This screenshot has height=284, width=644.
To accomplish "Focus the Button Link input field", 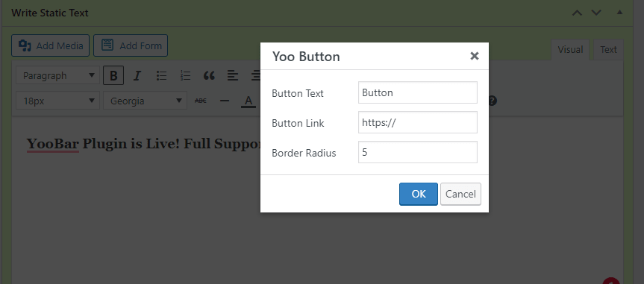I will tap(418, 122).
